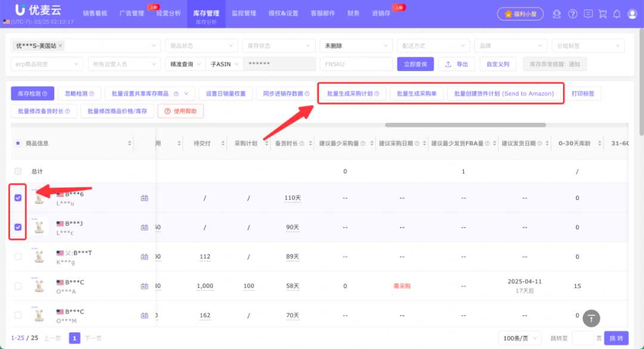Open the user avatar menu
644x349 pixels.
click(633, 13)
